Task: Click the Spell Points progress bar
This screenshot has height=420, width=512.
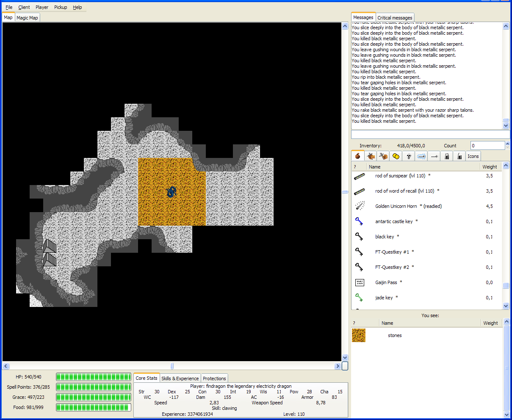Action: (x=94, y=387)
